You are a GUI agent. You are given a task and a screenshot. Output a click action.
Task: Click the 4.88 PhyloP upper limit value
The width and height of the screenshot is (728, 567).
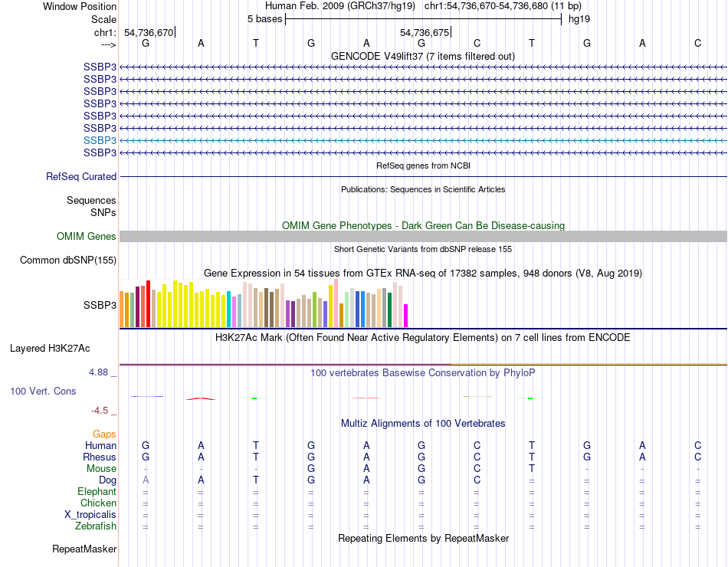tap(98, 372)
